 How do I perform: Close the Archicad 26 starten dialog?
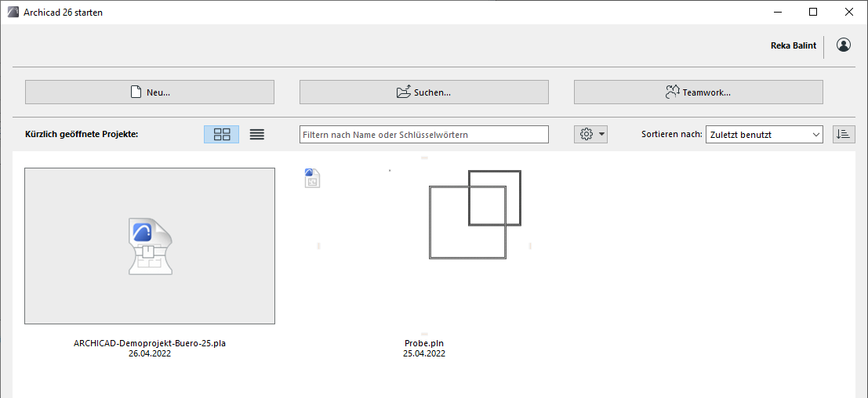(848, 13)
